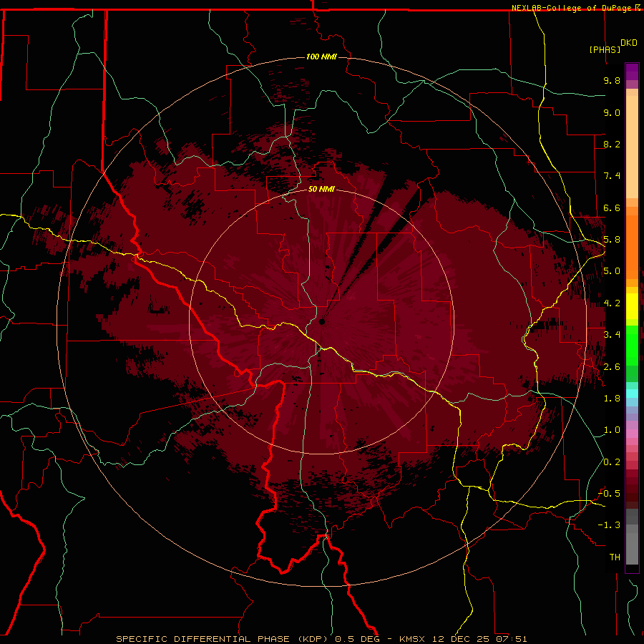The height and width of the screenshot is (644, 644).
Task: Pick the yellow segment of the color bar
Action: coord(632,306)
